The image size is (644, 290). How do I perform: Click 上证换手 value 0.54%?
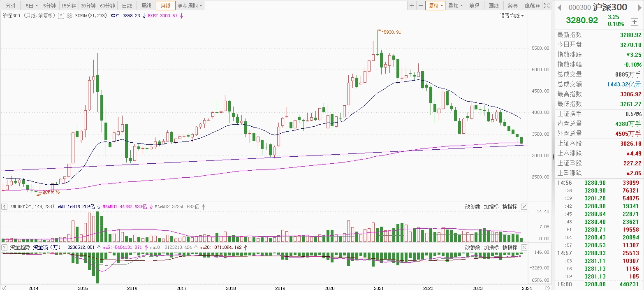click(633, 114)
